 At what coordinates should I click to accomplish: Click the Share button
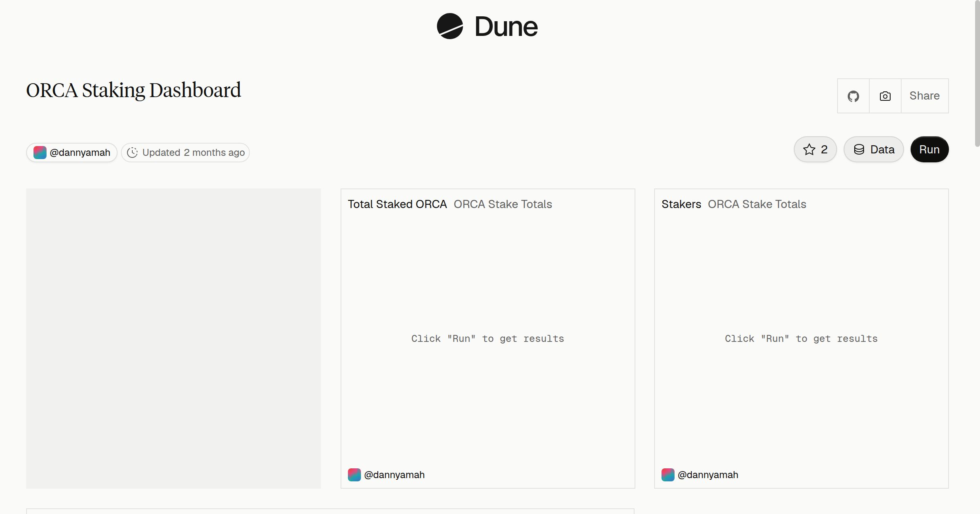(x=924, y=96)
